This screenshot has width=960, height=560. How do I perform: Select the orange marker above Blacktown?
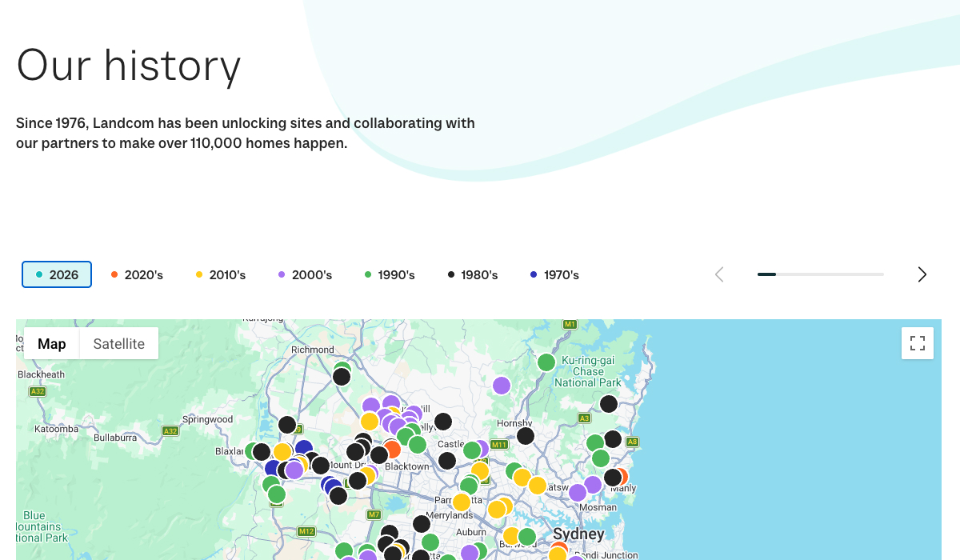[392, 449]
